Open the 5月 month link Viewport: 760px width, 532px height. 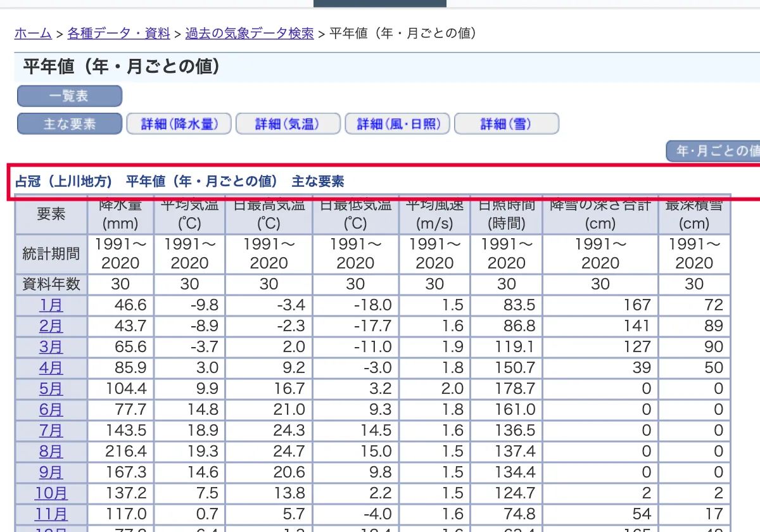(x=51, y=389)
